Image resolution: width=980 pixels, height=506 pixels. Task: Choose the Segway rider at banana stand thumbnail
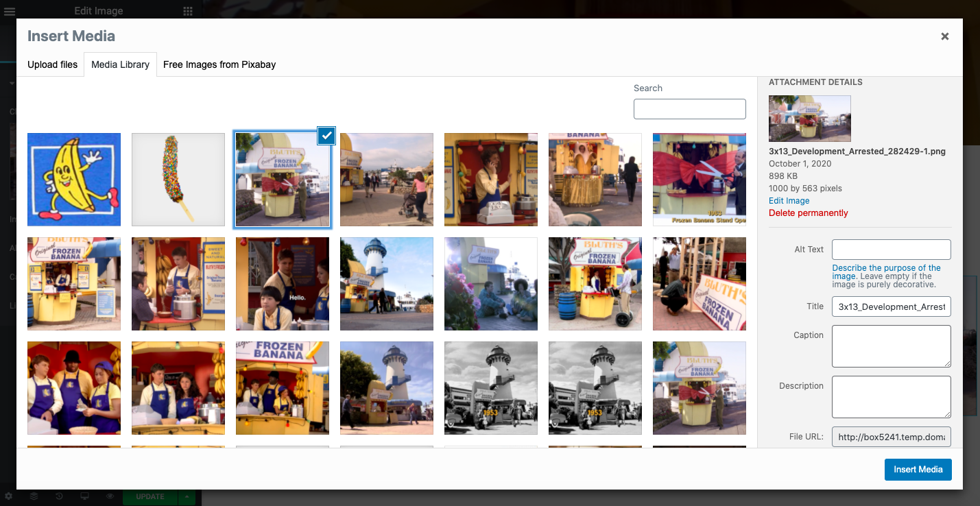[595, 284]
